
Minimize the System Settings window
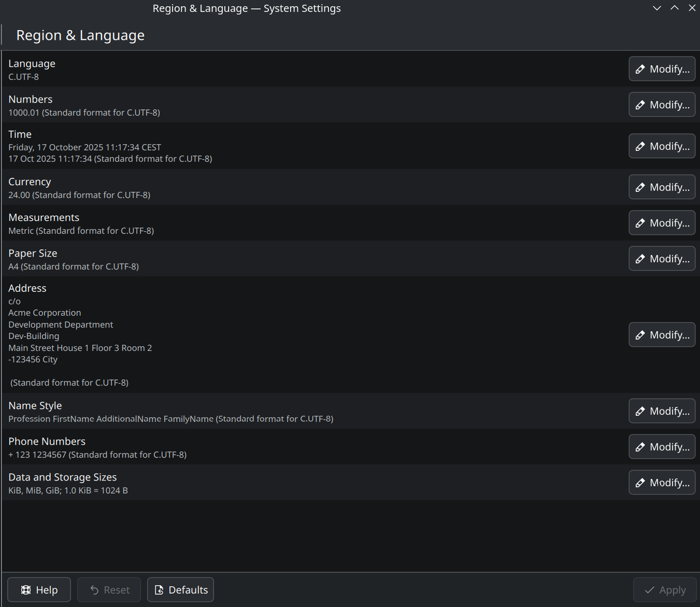pyautogui.click(x=657, y=8)
